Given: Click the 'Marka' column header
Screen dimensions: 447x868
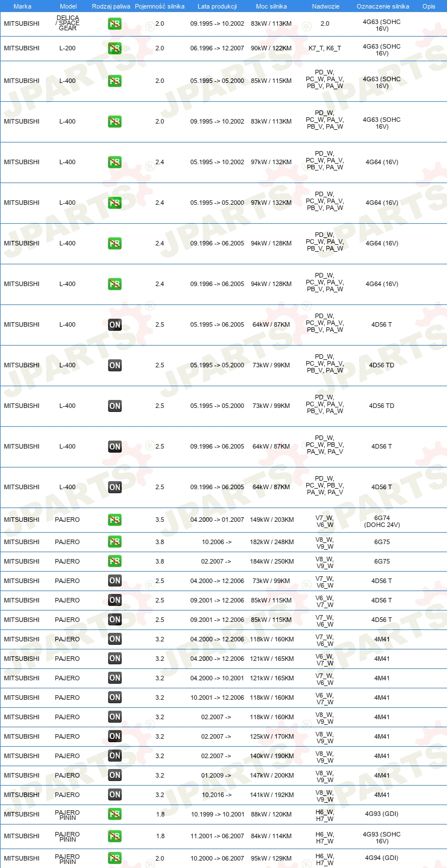Looking at the screenshot, I should [x=22, y=6].
